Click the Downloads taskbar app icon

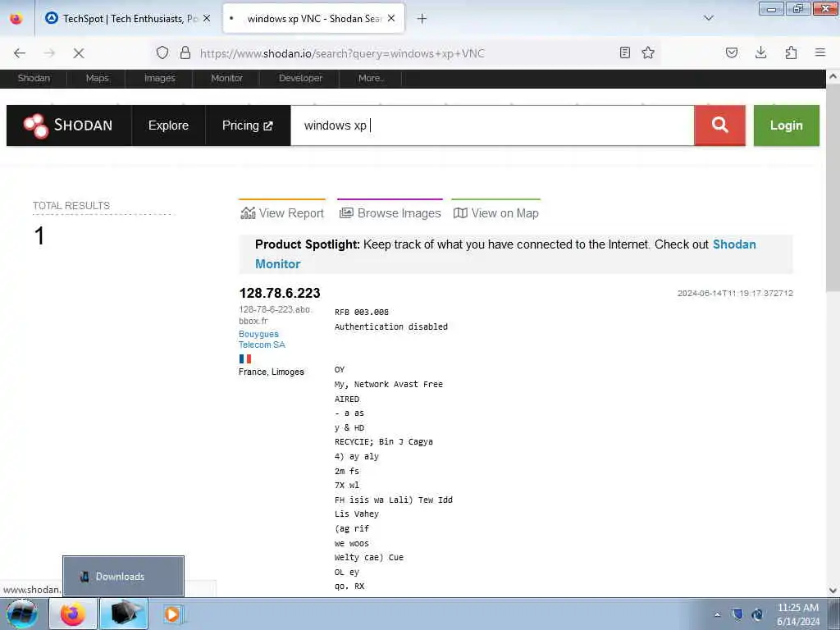point(123,614)
